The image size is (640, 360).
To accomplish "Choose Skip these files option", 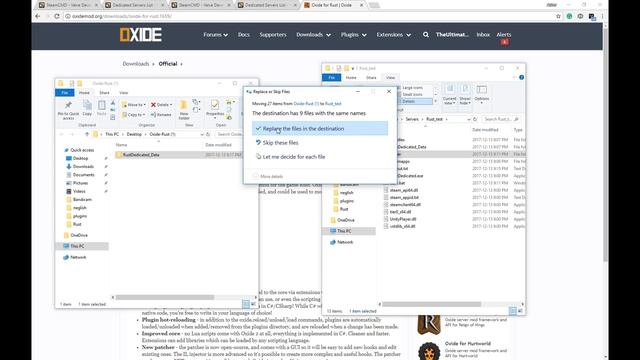I will coord(280,143).
